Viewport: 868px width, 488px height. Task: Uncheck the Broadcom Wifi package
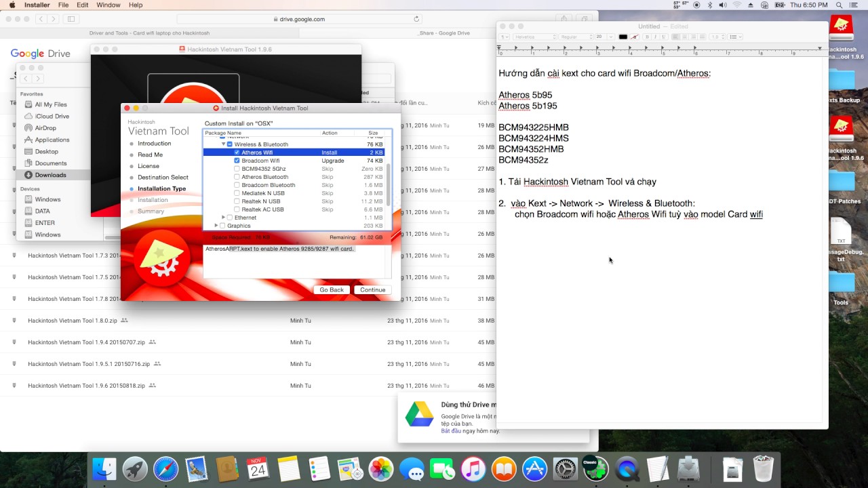point(237,161)
